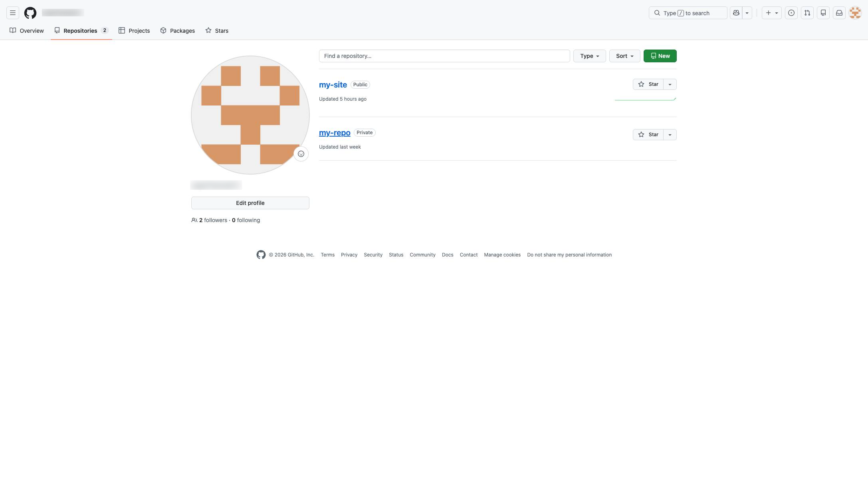Open the Sort dropdown
868x501 pixels.
(x=625, y=56)
